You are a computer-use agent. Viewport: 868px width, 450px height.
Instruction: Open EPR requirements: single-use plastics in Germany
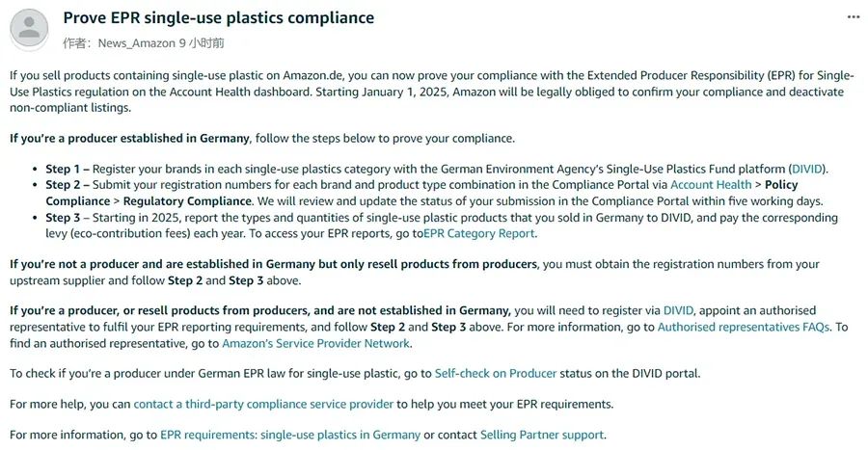pyautogui.click(x=290, y=435)
